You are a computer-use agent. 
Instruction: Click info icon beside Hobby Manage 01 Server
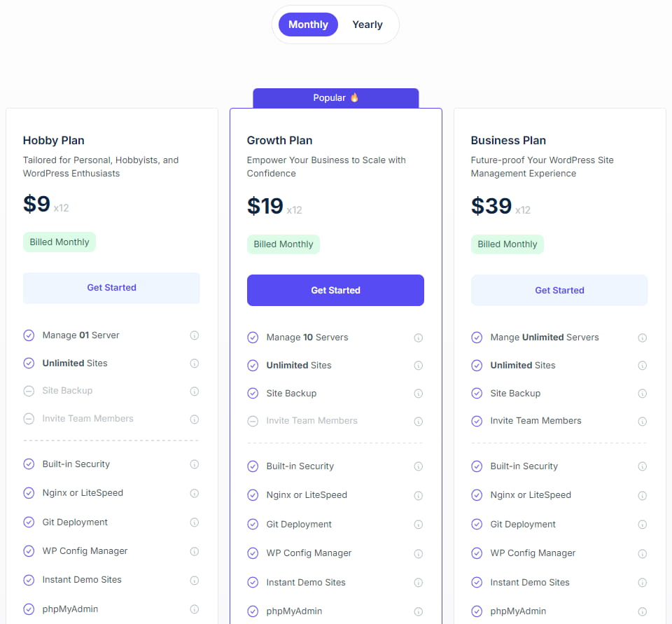[195, 335]
